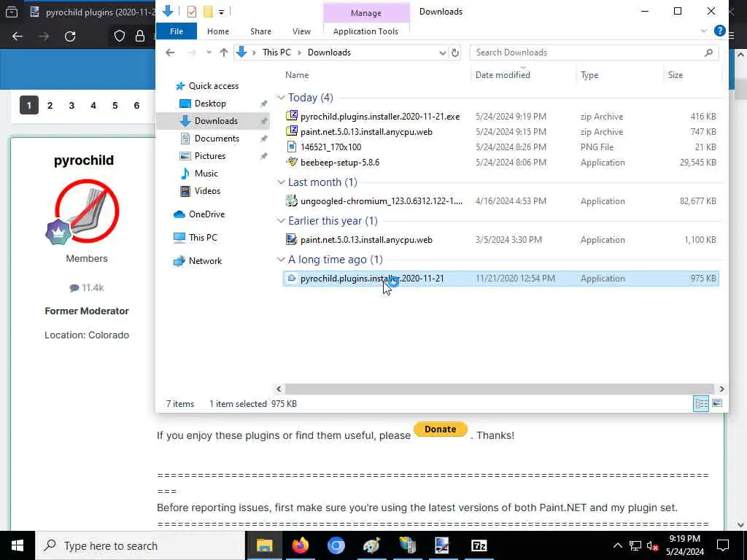Navigate back in File Explorer
The width and height of the screenshot is (747, 560).
pyautogui.click(x=170, y=52)
